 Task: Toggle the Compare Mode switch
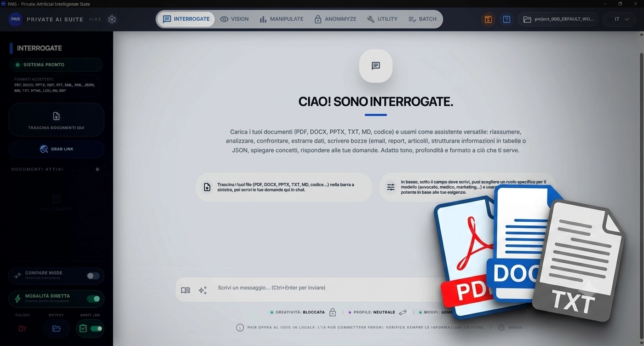[93, 276]
